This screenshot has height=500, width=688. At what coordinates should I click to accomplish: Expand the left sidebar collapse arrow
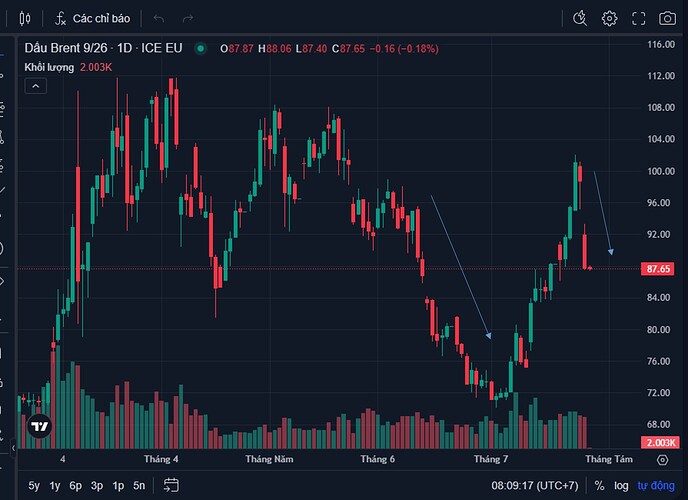click(x=13, y=448)
